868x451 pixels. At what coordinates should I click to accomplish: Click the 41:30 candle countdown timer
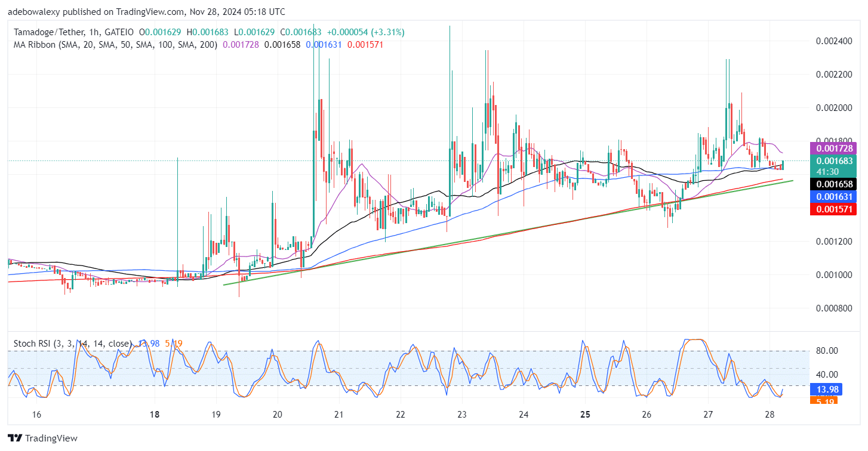pos(827,171)
